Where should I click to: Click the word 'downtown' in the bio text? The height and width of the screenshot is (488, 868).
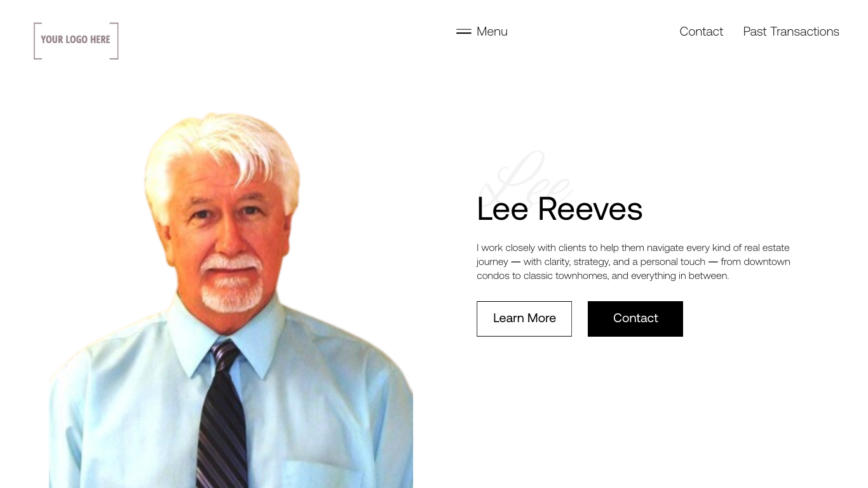(767, 262)
